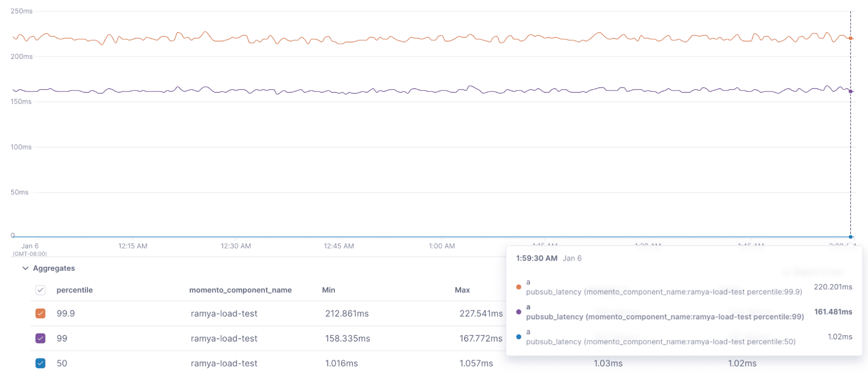This screenshot has height=383, width=868.
Task: Click the blue dot in the tooltip legend
Action: tap(518, 336)
